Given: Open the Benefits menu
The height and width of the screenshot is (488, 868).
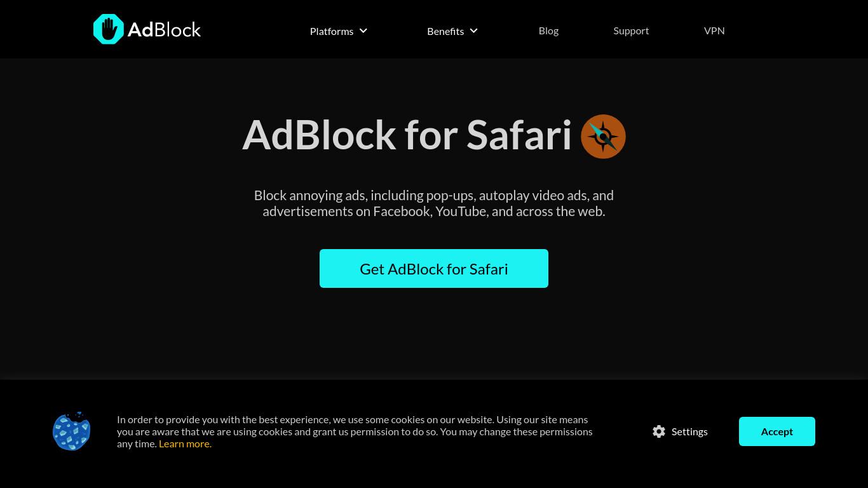Looking at the screenshot, I should [445, 31].
